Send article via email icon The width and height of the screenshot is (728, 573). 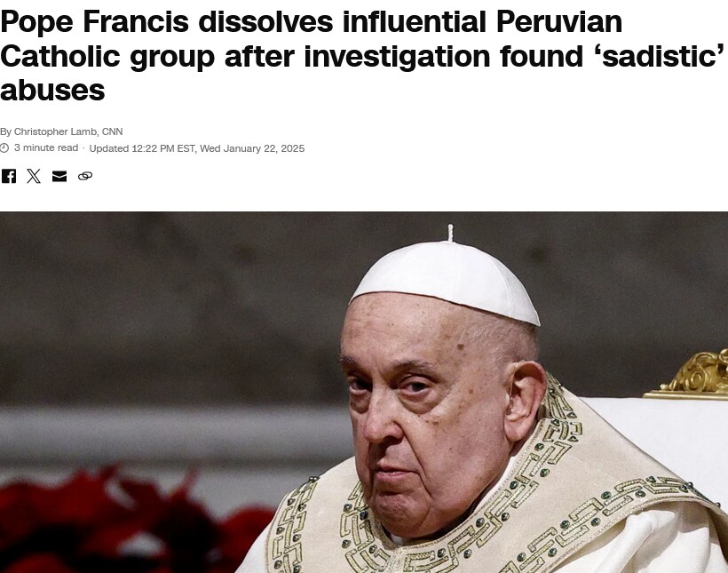point(59,176)
